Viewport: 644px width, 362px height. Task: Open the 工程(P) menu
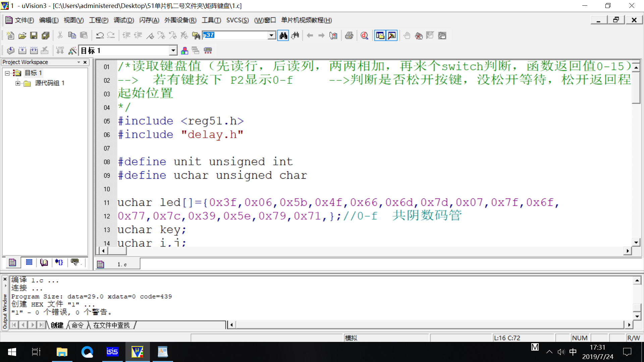click(x=99, y=20)
